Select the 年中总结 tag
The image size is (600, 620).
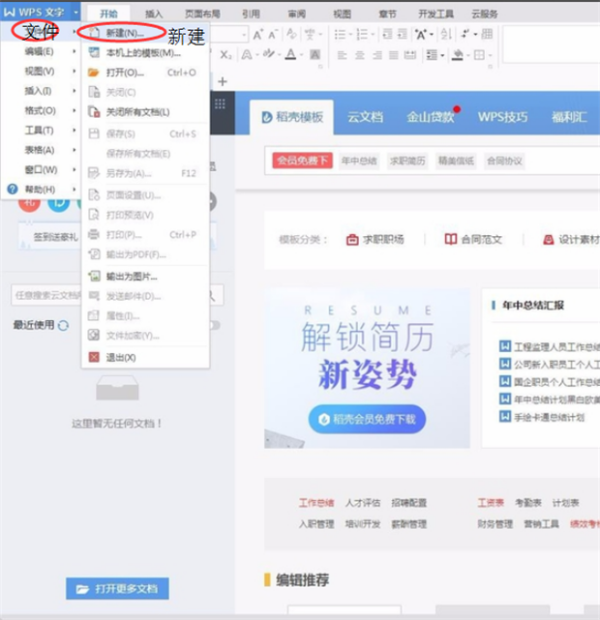359,161
